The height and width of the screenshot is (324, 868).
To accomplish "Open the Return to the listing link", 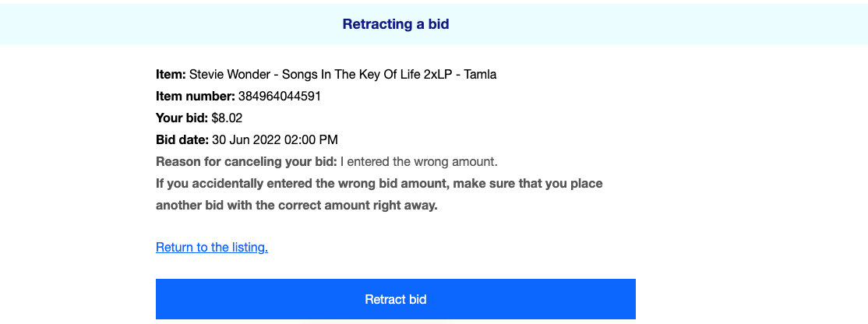I will [x=212, y=247].
